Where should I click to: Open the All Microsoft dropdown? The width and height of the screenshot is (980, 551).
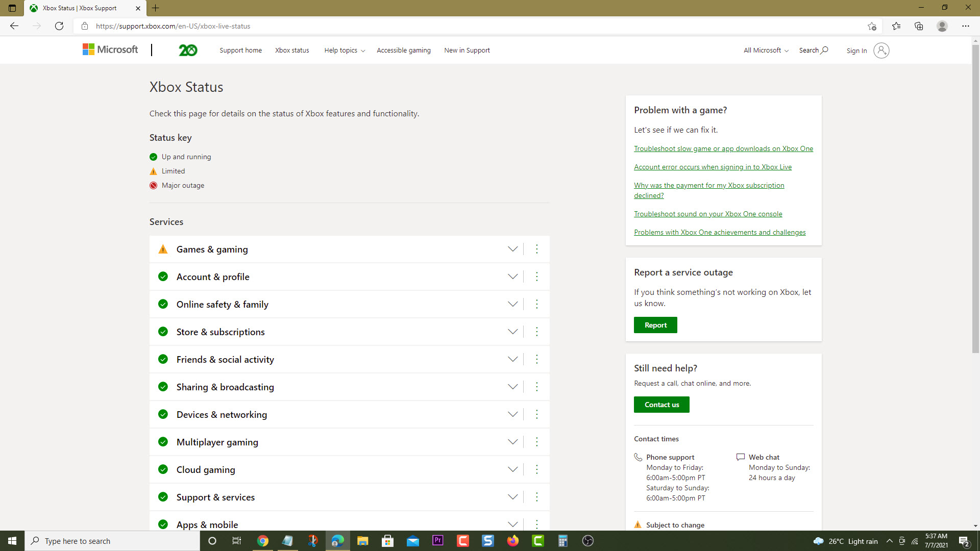765,50
